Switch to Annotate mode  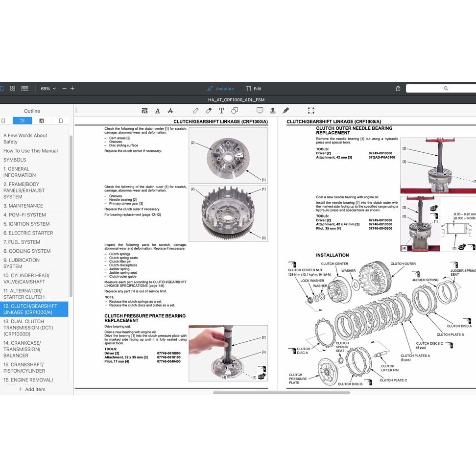click(220, 89)
